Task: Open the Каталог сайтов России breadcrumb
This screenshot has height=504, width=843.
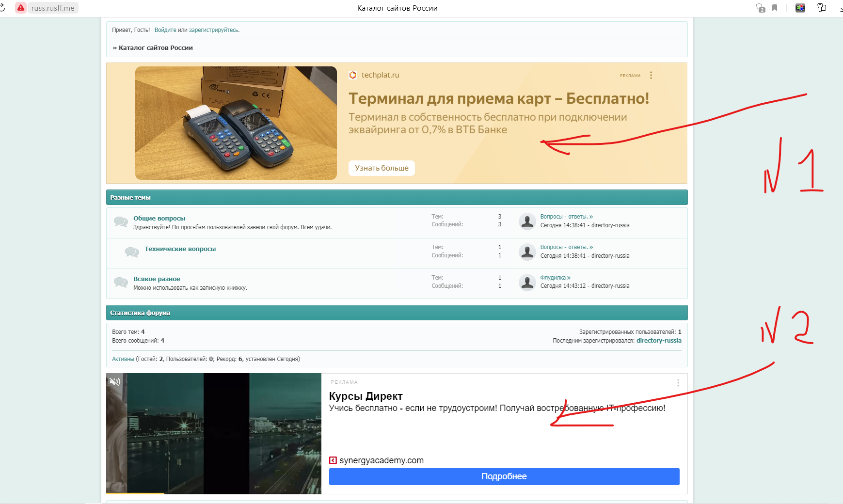Action: [156, 47]
